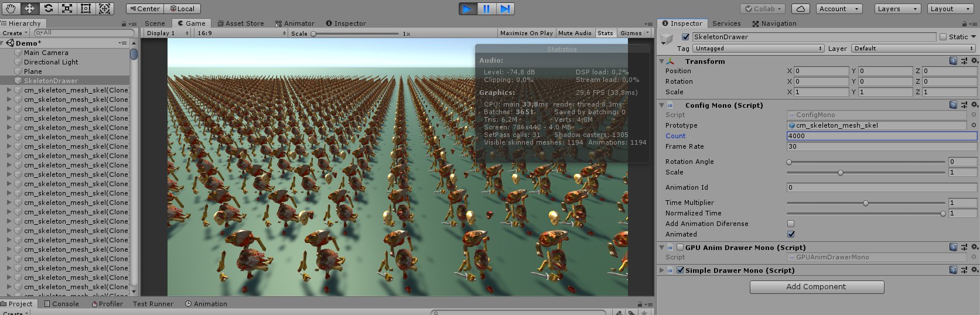Select the Rect Transform tool
The height and width of the screenshot is (315, 980).
tap(86, 8)
